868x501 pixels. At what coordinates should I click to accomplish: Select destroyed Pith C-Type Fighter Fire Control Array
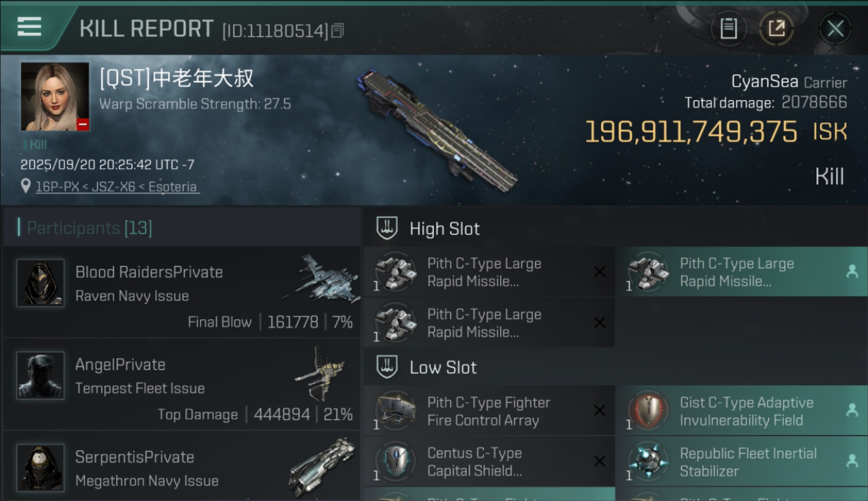pyautogui.click(x=489, y=411)
